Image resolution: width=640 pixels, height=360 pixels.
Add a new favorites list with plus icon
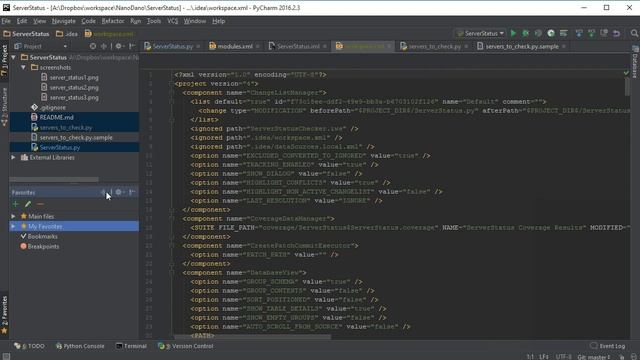(16, 204)
